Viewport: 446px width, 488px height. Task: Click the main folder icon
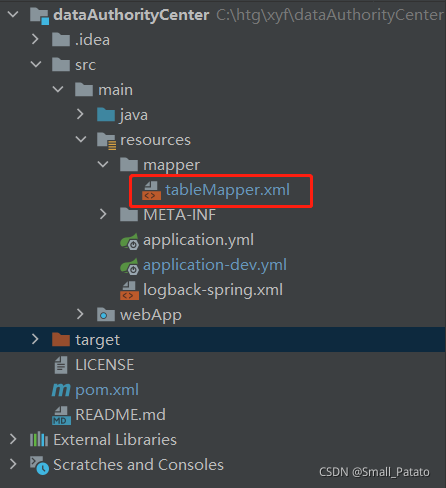[84, 89]
